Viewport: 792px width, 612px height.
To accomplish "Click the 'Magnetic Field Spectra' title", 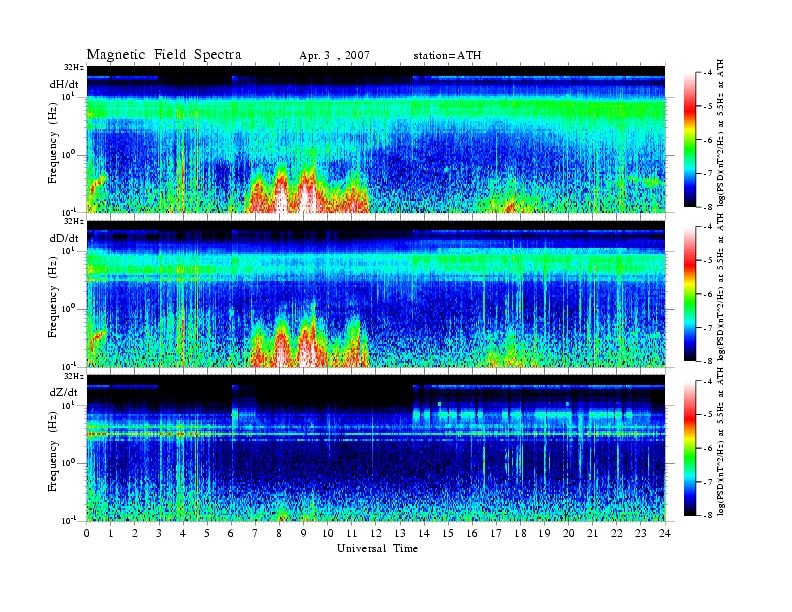I will 164,55.
